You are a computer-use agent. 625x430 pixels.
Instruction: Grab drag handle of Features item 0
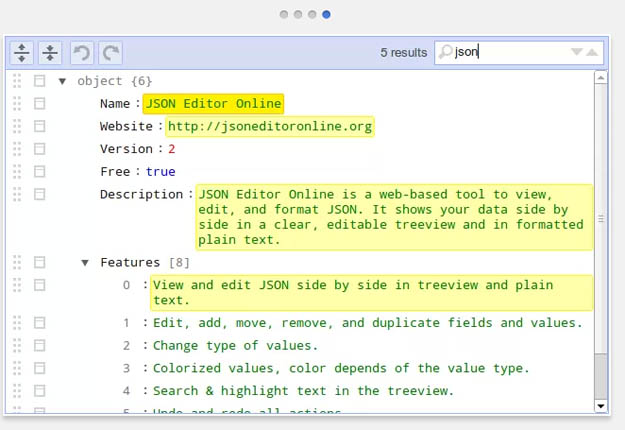pos(17,285)
